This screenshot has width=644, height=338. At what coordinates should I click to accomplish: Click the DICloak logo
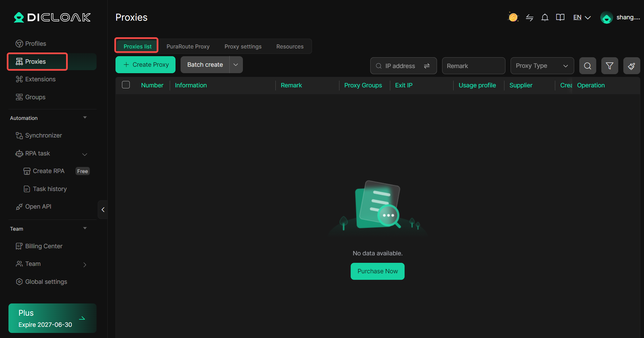coord(52,17)
